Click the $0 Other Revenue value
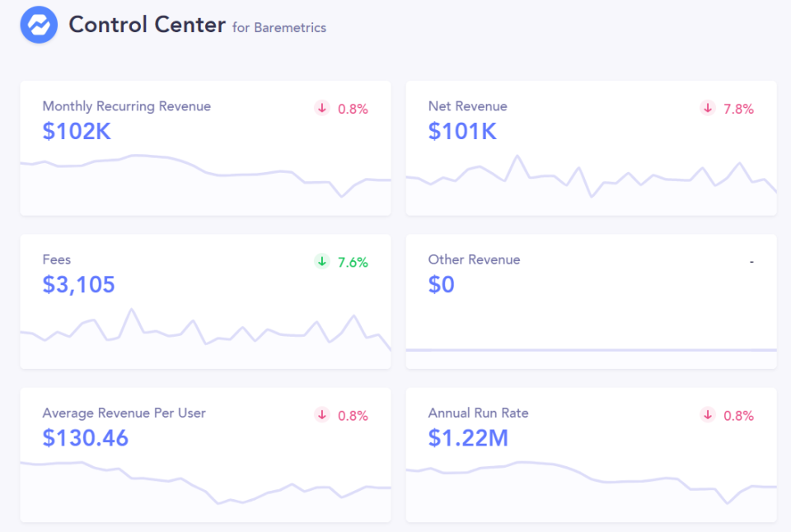Viewport: 791px width, 532px height. click(442, 285)
